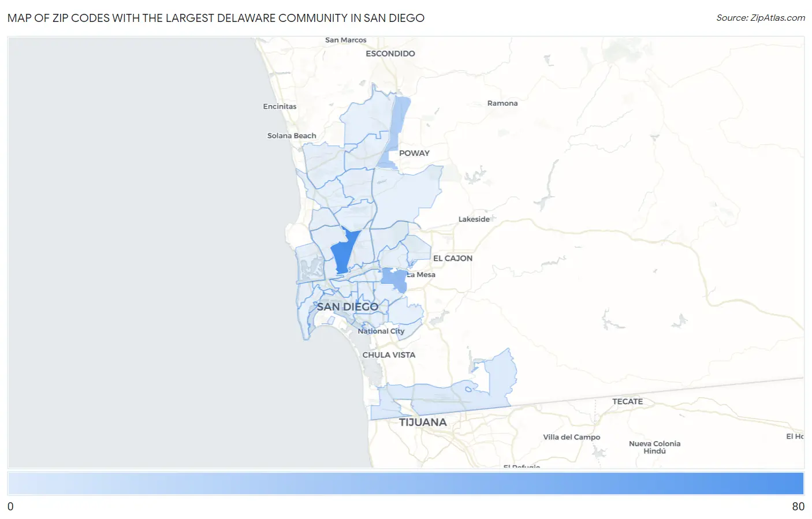Click the Lakeside label
The height and width of the screenshot is (519, 812).
[474, 219]
